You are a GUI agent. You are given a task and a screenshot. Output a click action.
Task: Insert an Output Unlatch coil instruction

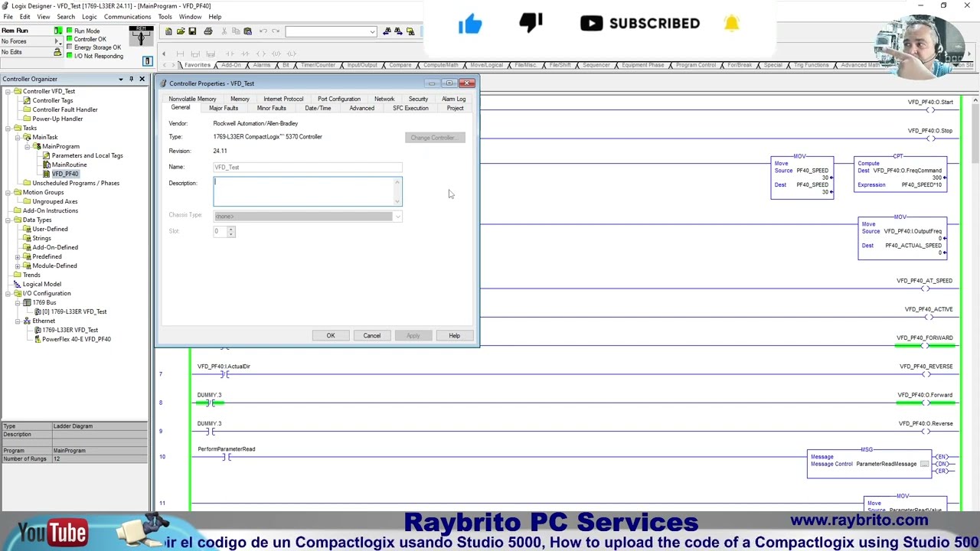point(276,54)
